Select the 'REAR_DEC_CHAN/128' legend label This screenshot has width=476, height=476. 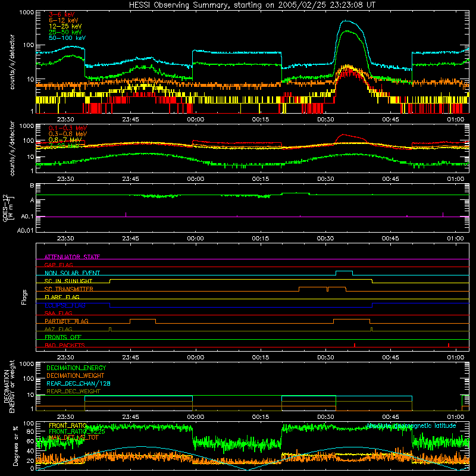(x=79, y=384)
